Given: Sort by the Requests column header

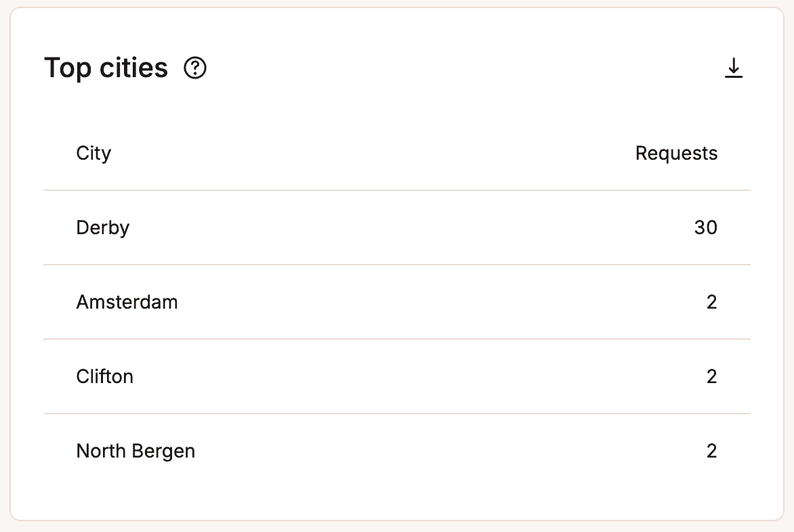Looking at the screenshot, I should pyautogui.click(x=676, y=153).
